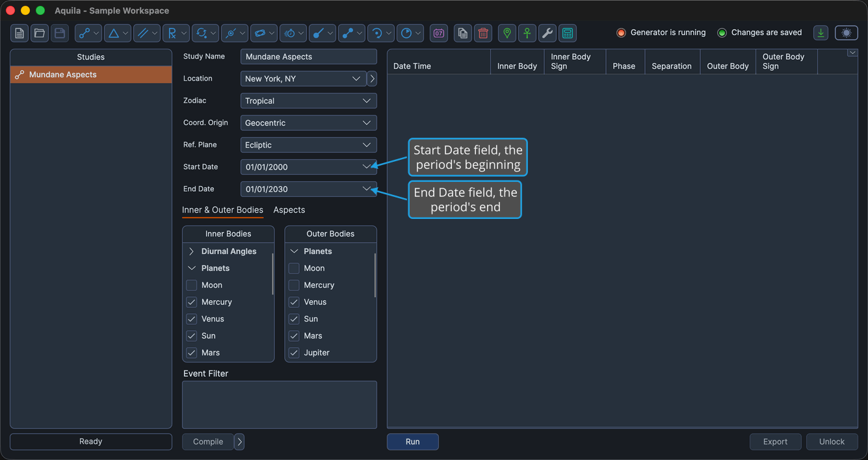Open the Location dropdown showing New York, NY
Screen dimensions: 868x460
click(303, 79)
